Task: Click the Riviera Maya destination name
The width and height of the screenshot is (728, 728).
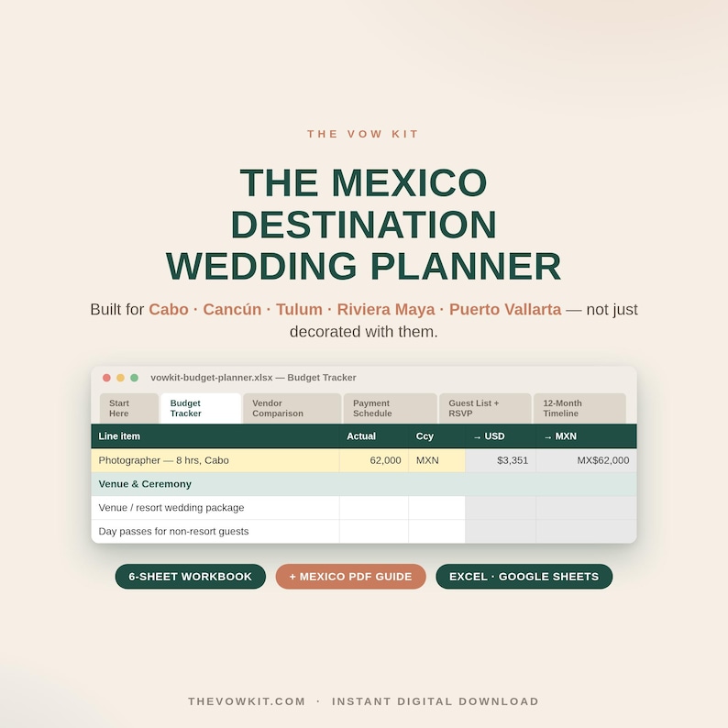Action: click(386, 310)
